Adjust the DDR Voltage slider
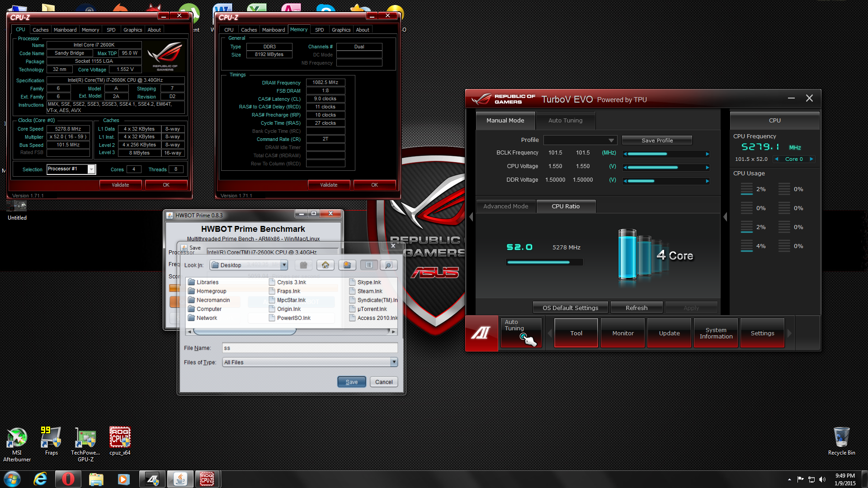This screenshot has width=868, height=488. pyautogui.click(x=666, y=181)
